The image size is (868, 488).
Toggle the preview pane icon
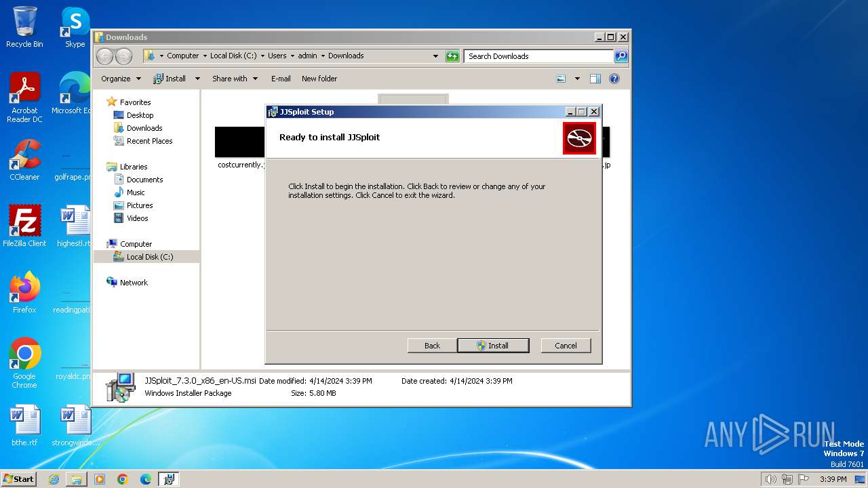(595, 79)
